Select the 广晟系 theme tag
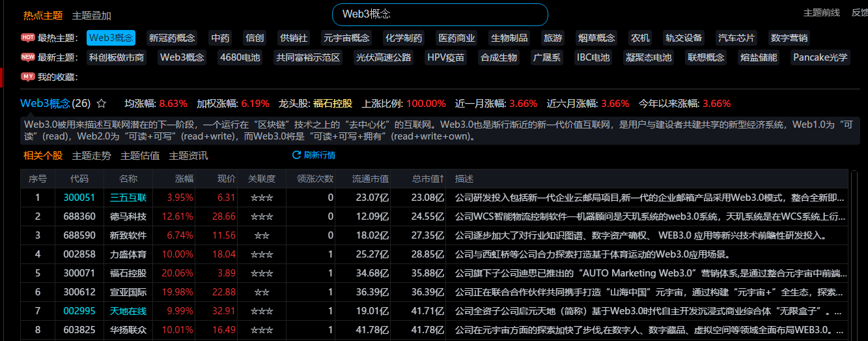Viewport: 868px width, 341px height. (x=547, y=57)
